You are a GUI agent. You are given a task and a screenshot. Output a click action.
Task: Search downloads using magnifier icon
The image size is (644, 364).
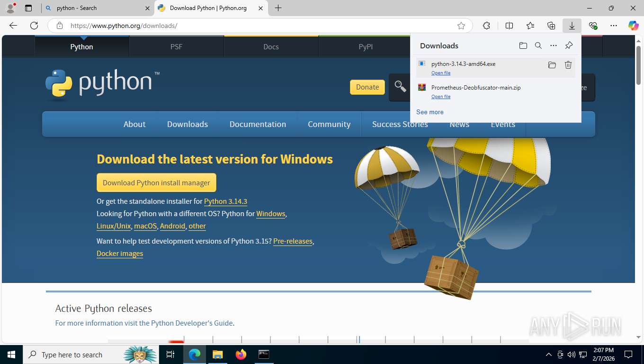click(x=538, y=45)
